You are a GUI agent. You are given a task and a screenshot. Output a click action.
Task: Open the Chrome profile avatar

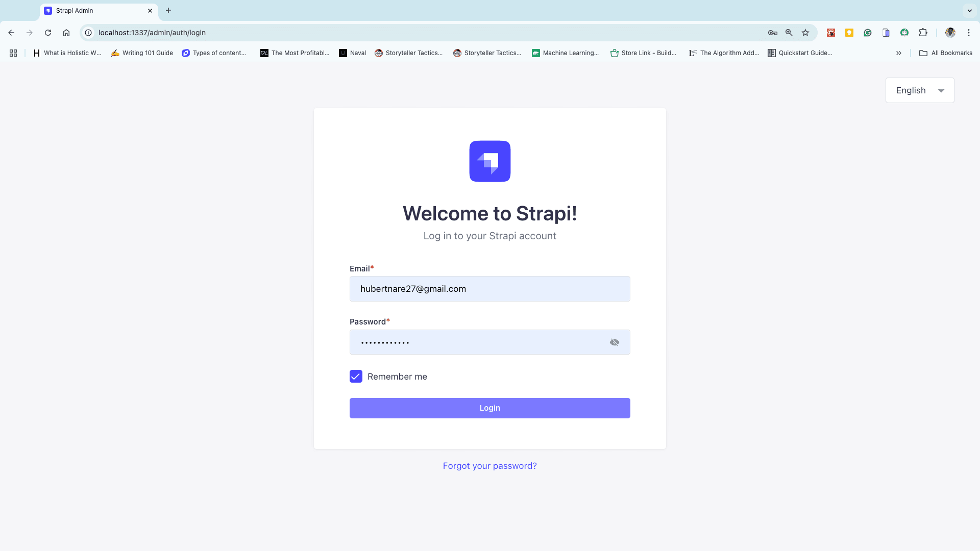(950, 33)
